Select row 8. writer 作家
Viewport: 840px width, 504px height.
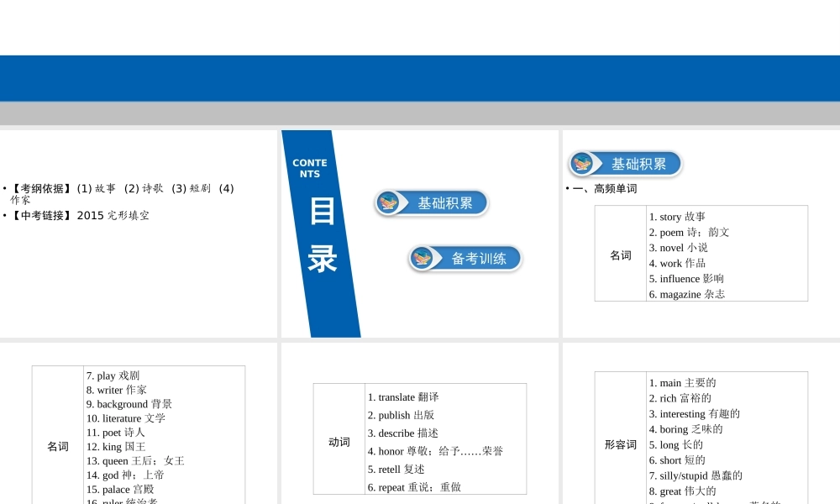116,390
